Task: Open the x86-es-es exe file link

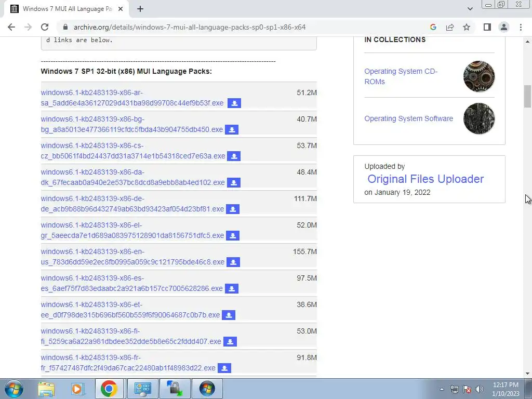Action: (x=131, y=283)
